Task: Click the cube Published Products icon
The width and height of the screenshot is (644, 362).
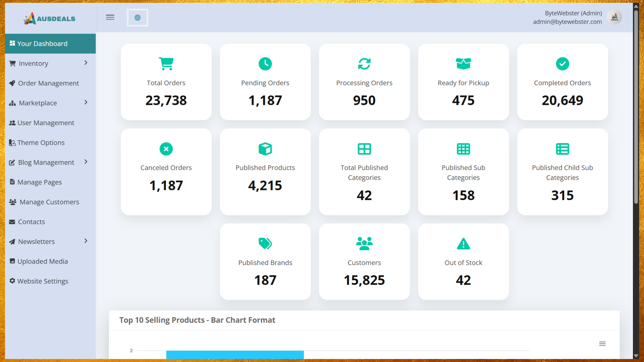Action: click(265, 149)
